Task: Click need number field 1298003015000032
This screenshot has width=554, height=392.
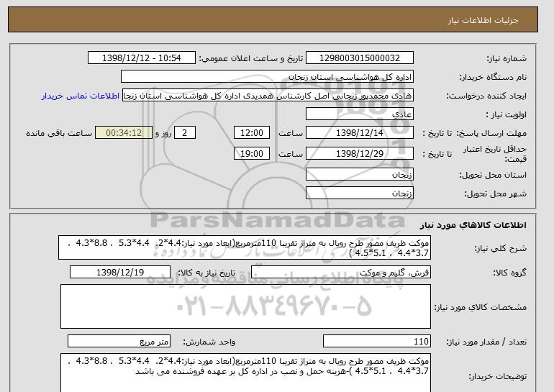Action: [x=359, y=58]
